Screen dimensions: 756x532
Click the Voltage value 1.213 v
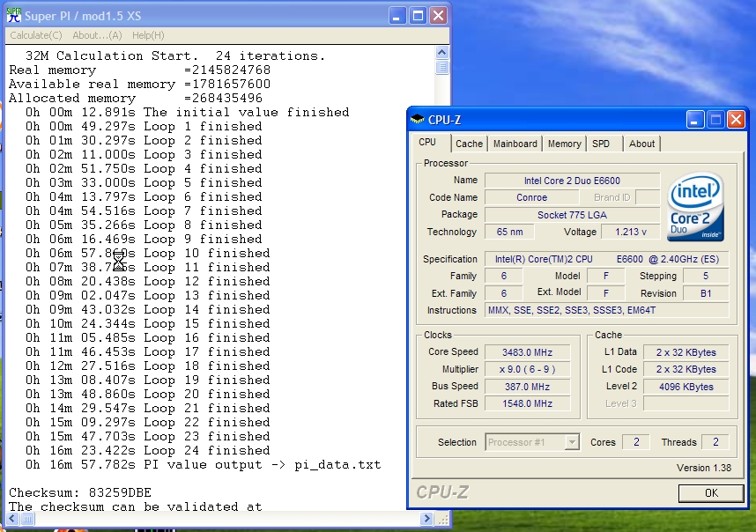(x=631, y=232)
